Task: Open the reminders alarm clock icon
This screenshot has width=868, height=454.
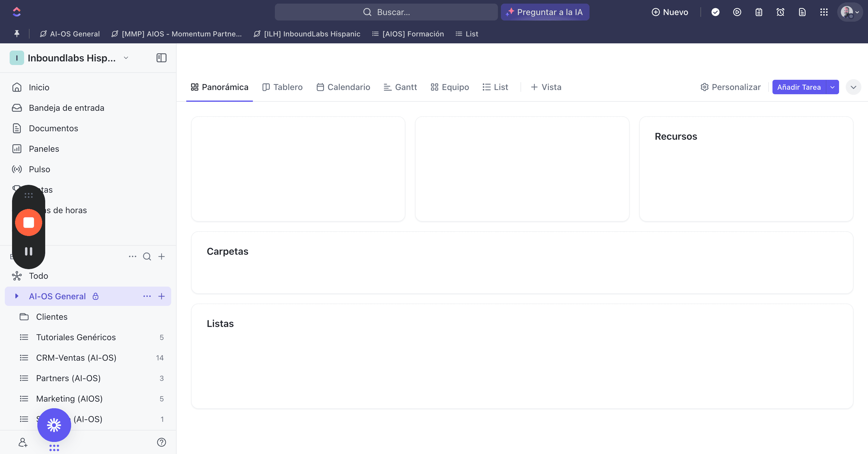Action: tap(780, 12)
